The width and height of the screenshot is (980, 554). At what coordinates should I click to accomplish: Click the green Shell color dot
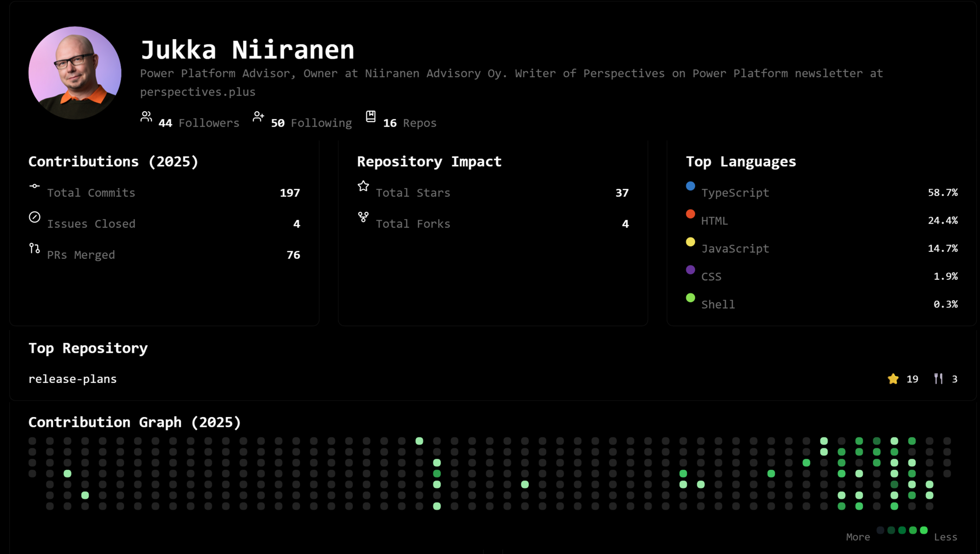(x=690, y=298)
